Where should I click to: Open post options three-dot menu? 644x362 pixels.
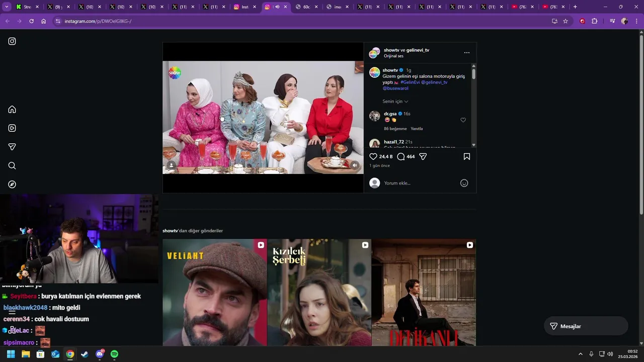coord(467,53)
